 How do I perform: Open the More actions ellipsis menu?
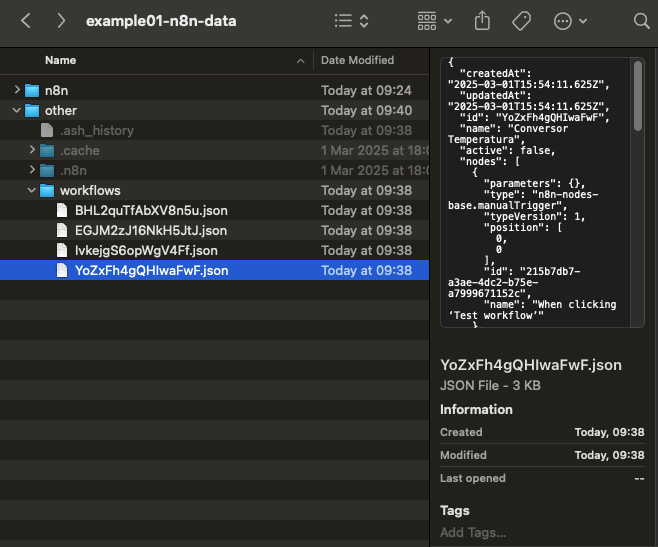[x=570, y=21]
